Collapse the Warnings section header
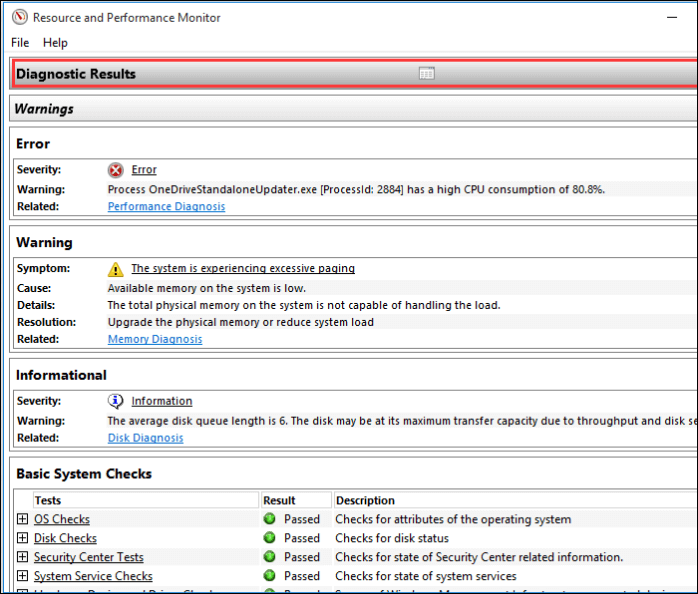 (x=45, y=109)
